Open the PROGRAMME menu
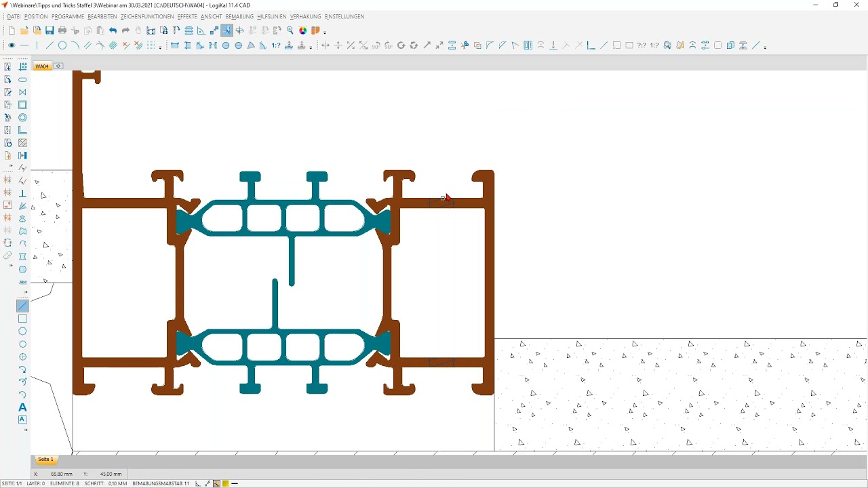 pos(68,16)
